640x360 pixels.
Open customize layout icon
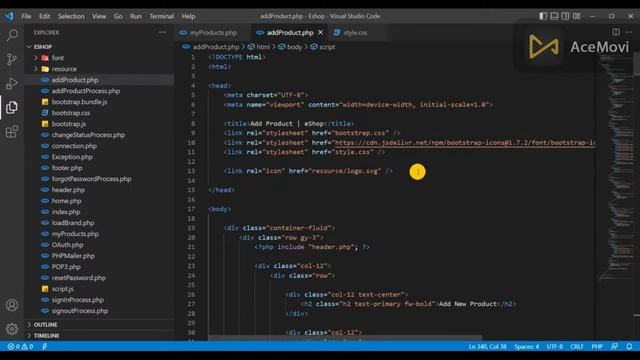click(576, 16)
